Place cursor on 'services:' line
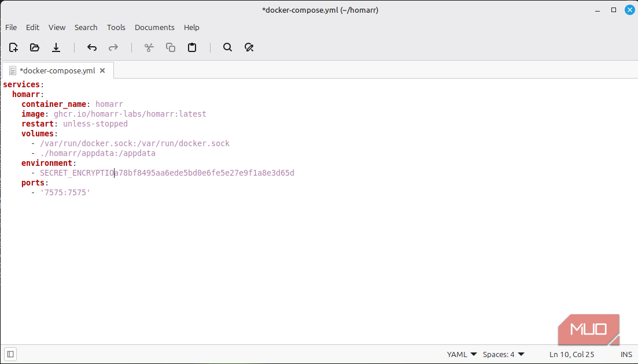638x364 pixels. pyautogui.click(x=23, y=84)
